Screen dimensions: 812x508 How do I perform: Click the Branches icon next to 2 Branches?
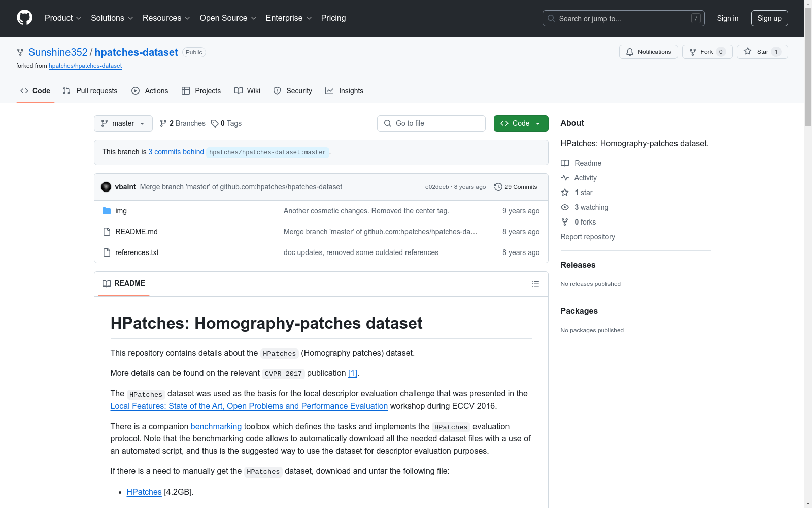click(x=163, y=123)
